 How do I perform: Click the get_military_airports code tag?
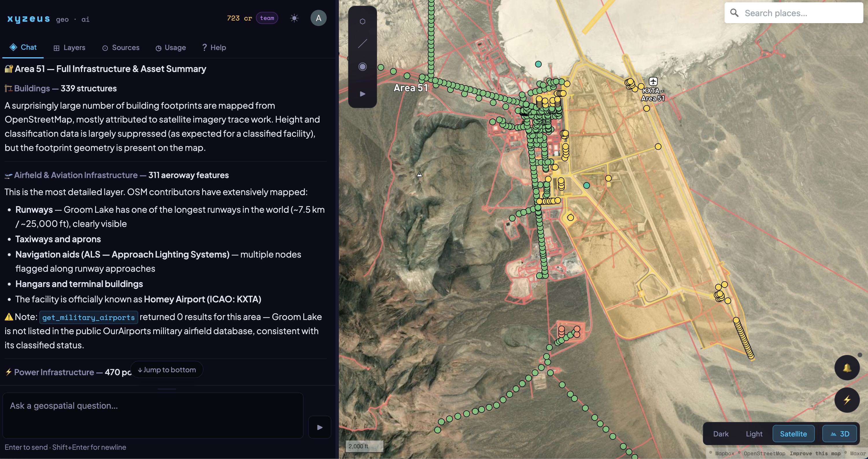pyautogui.click(x=88, y=317)
